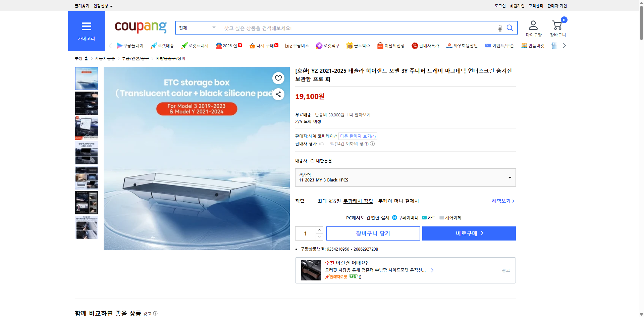Screen dimensions: 644x317
Task: Click the share icon on product image
Action: point(278,94)
